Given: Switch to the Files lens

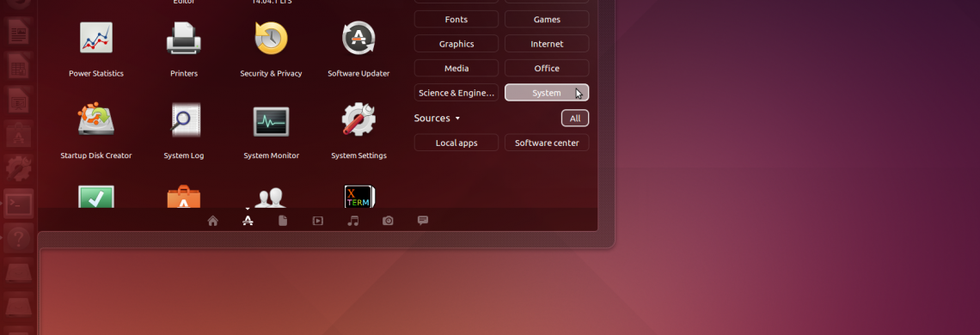Looking at the screenshot, I should point(283,221).
